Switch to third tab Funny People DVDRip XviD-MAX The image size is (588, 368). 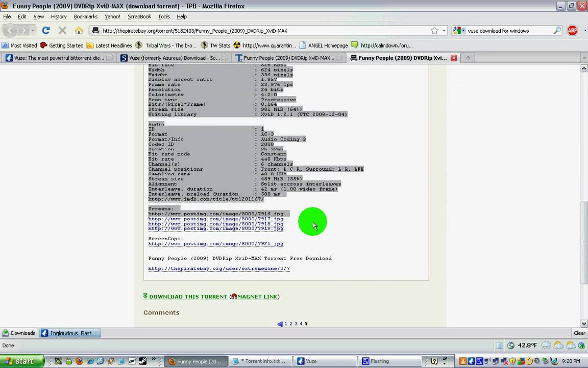click(288, 58)
